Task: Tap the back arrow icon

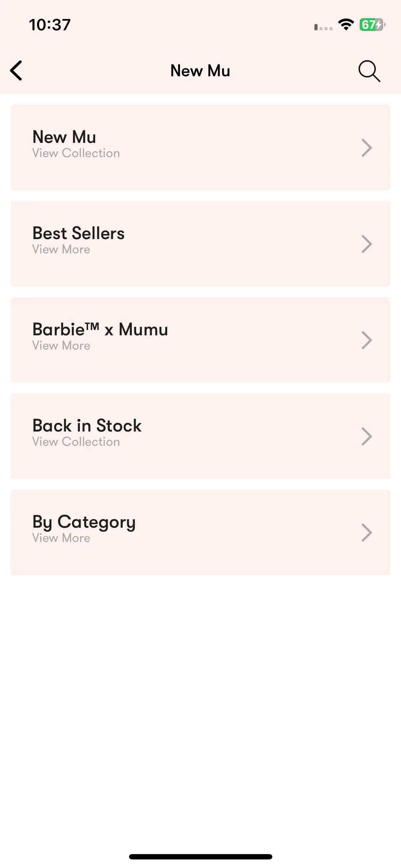Action: [x=16, y=71]
